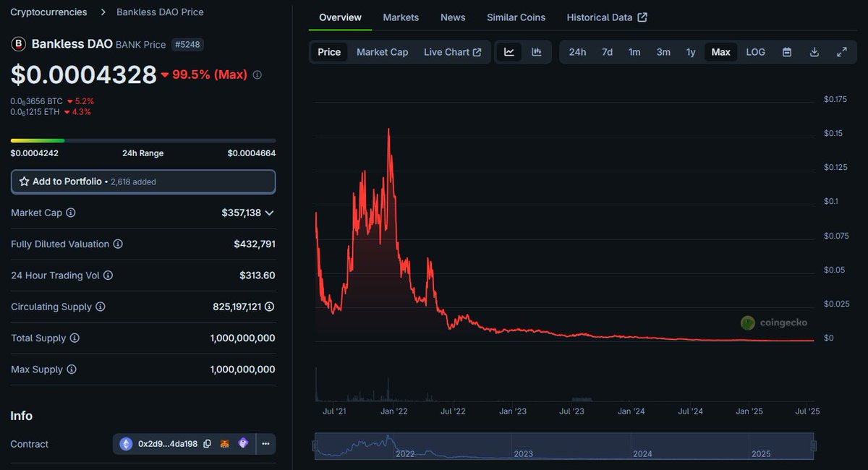Click the $0.175 y-axis label
868x470 pixels.
pyautogui.click(x=835, y=99)
